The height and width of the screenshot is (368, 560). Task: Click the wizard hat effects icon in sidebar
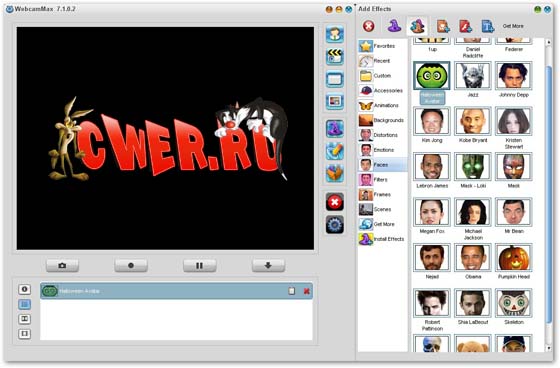335,128
